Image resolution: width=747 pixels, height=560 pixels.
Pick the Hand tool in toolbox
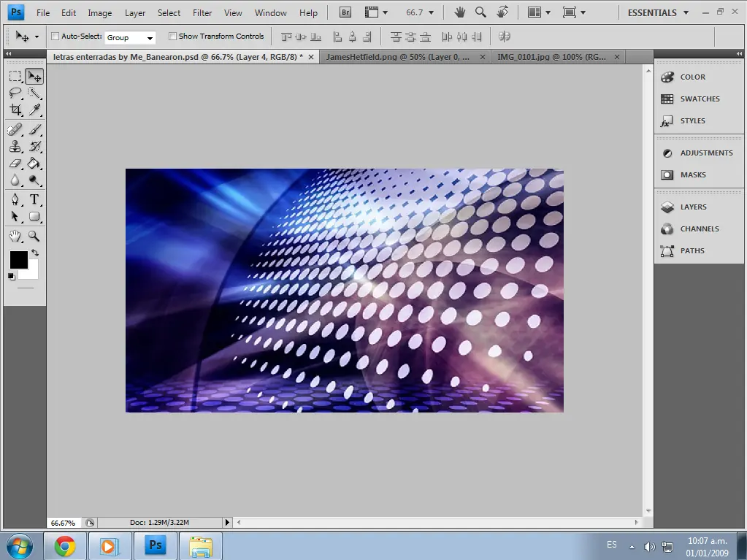click(x=16, y=236)
